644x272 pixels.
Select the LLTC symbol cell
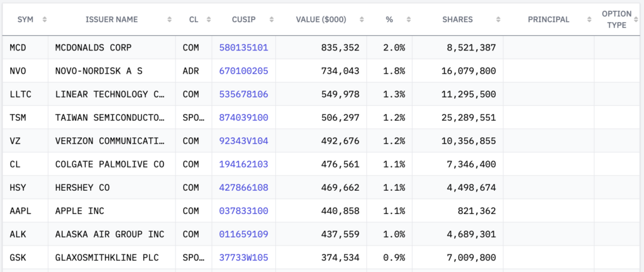click(25, 94)
